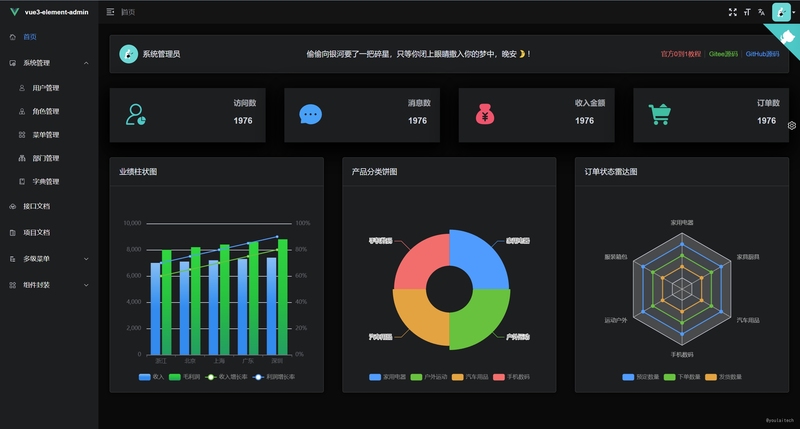Toggle 收入 series in bar chart legend
This screenshot has width=800, height=429.
[152, 377]
